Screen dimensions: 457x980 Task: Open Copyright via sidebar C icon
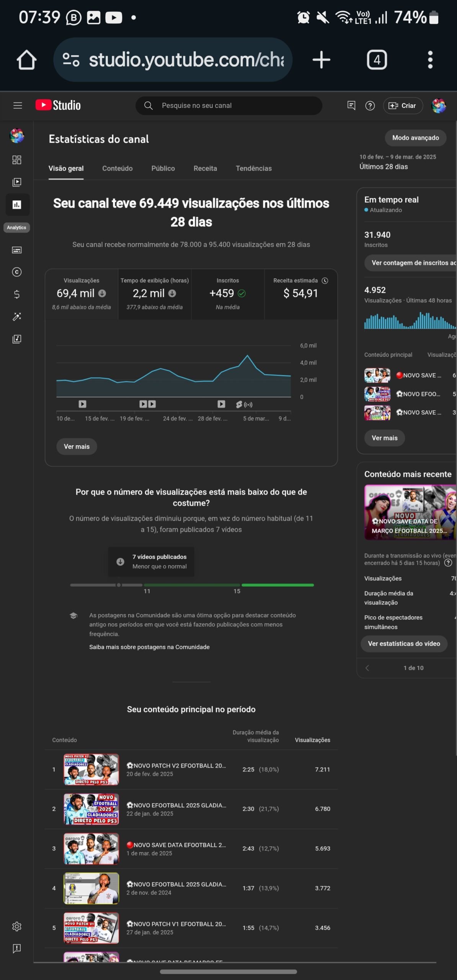click(17, 272)
